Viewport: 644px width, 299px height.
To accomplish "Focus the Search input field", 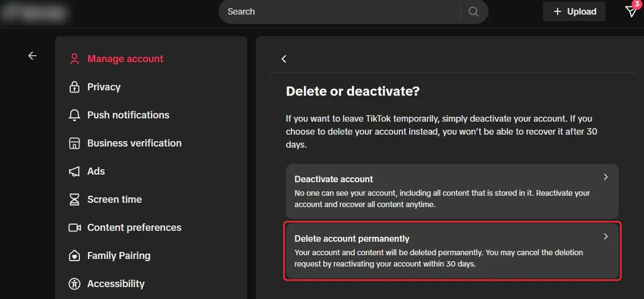I will [x=340, y=11].
